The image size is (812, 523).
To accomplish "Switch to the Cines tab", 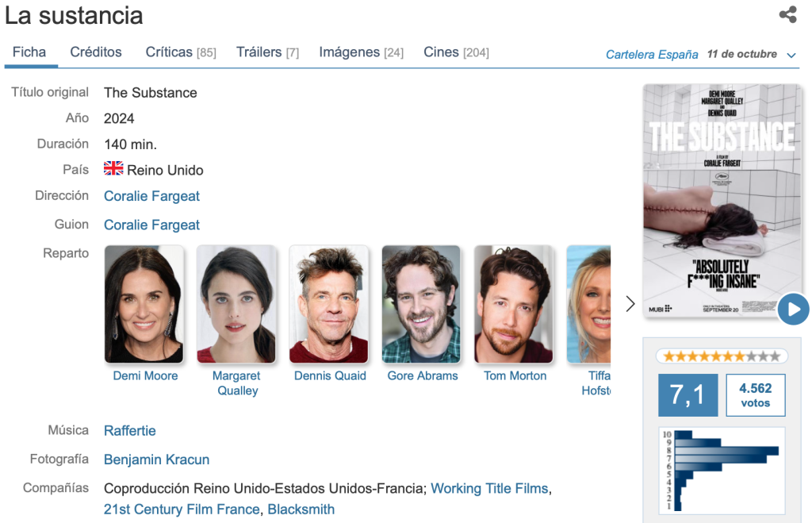I will click(456, 52).
